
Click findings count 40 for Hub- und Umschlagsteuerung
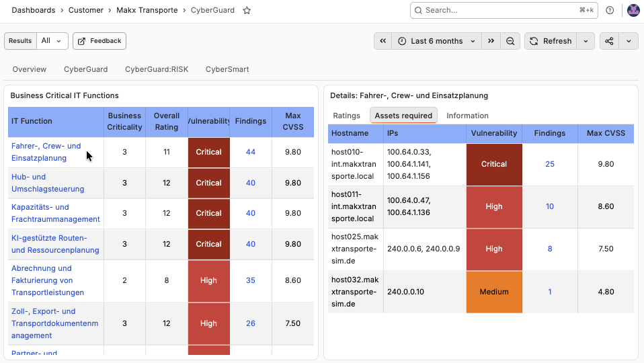coord(251,183)
